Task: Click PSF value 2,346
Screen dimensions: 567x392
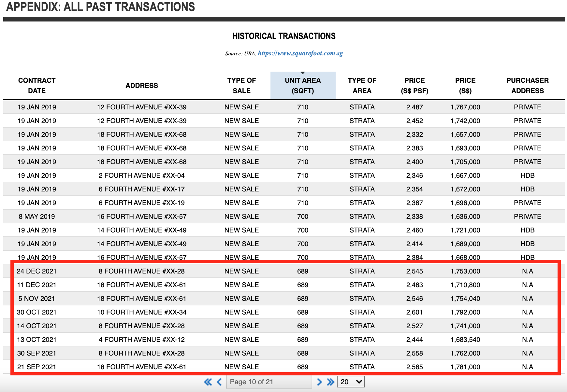Action: point(414,175)
